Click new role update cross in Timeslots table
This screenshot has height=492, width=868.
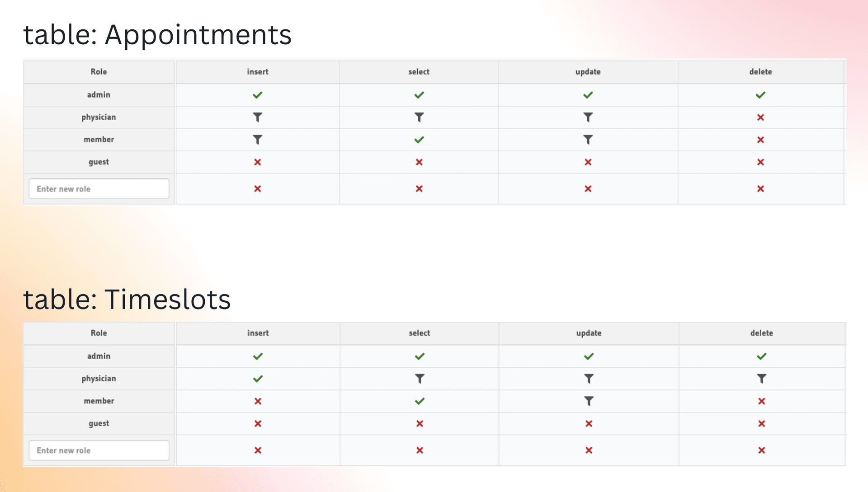click(589, 450)
